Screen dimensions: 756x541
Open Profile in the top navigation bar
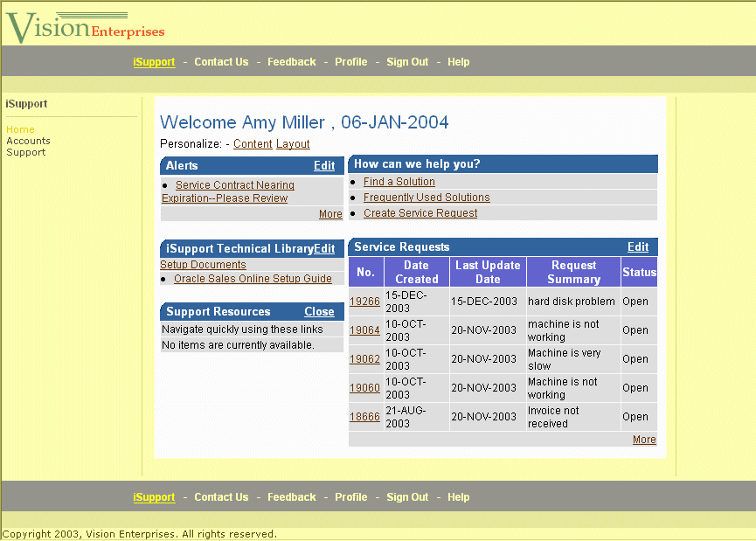[x=351, y=62]
